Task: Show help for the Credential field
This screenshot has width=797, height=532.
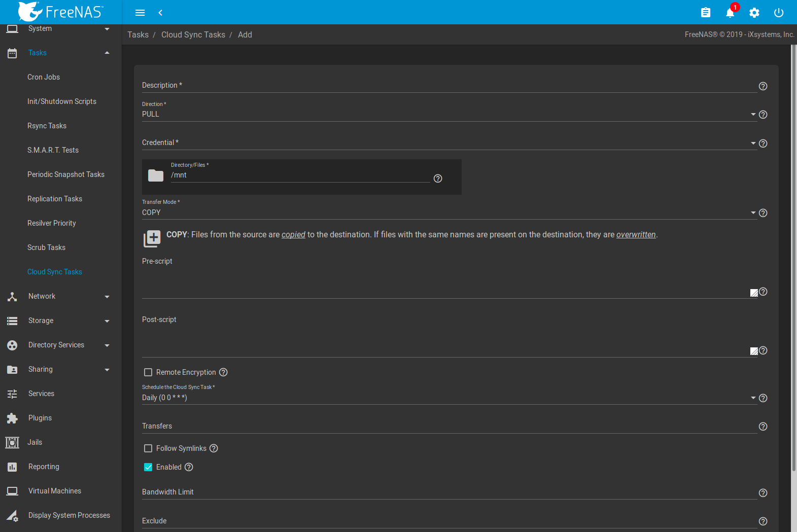Action: 763,144
